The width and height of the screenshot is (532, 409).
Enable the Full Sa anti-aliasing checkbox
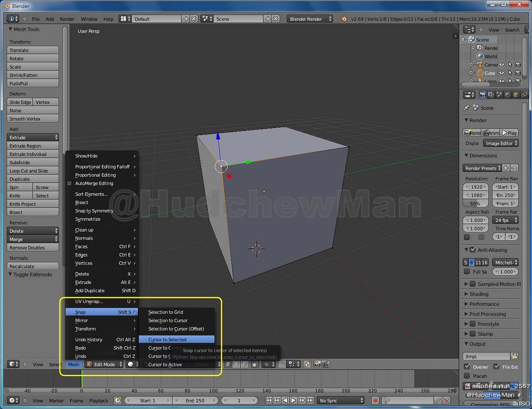tap(467, 271)
